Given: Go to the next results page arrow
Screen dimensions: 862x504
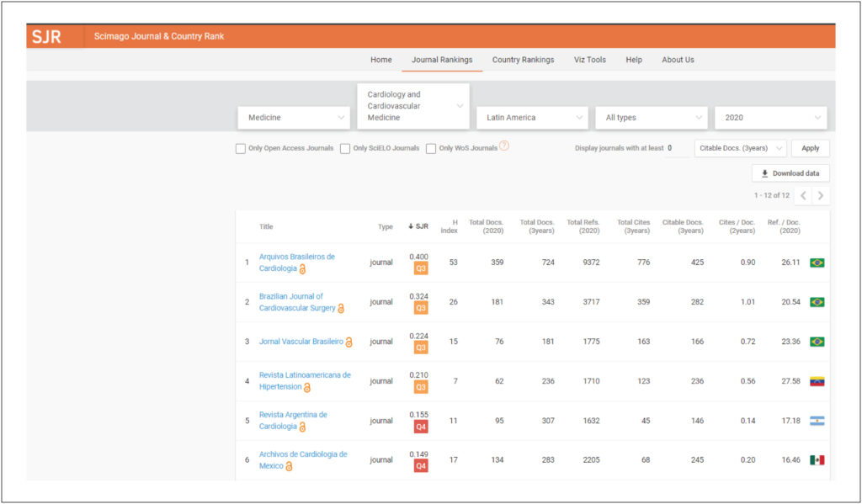Looking at the screenshot, I should click(x=821, y=196).
